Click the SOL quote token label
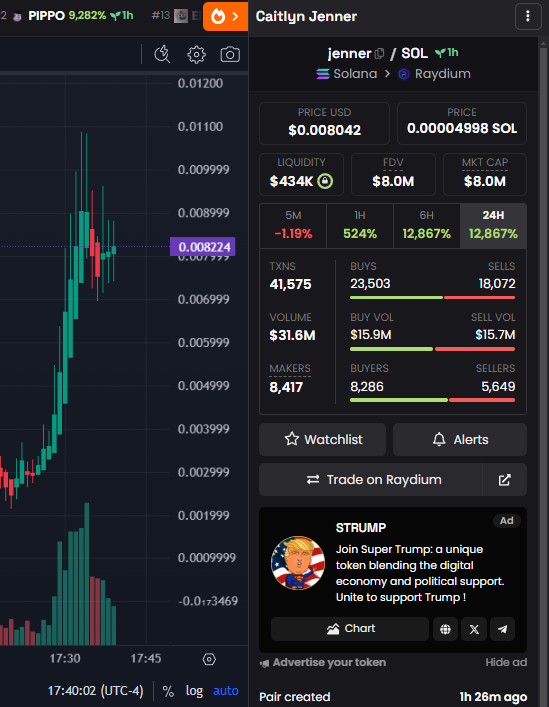The height and width of the screenshot is (707, 549). pos(414,53)
